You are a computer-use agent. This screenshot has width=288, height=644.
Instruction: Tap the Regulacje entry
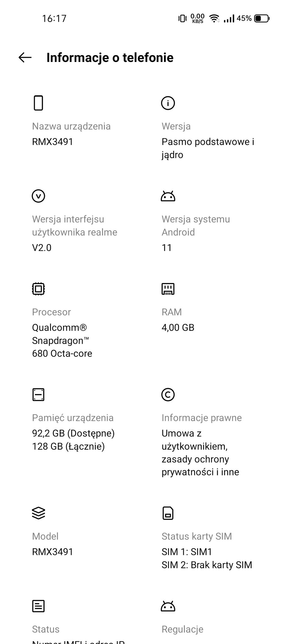click(182, 629)
